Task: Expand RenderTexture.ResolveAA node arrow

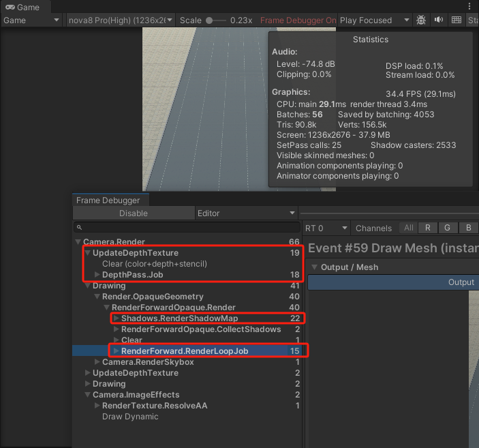Action: 97,406
